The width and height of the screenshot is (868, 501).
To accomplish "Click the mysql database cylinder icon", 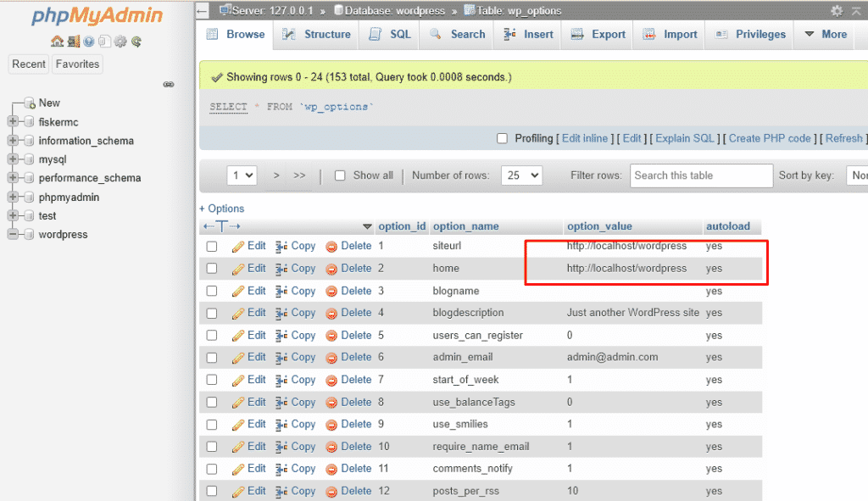I will [x=29, y=159].
